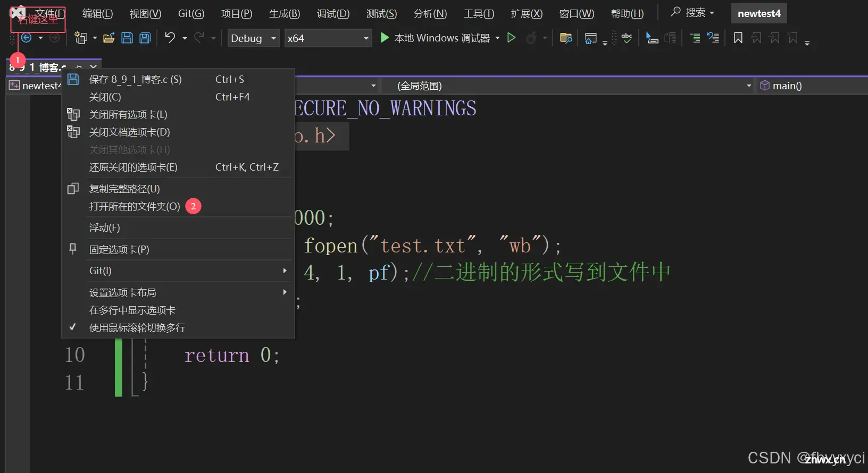
Task: Choose 还原关闭的选项卡(E) menu entry
Action: [x=178, y=167]
